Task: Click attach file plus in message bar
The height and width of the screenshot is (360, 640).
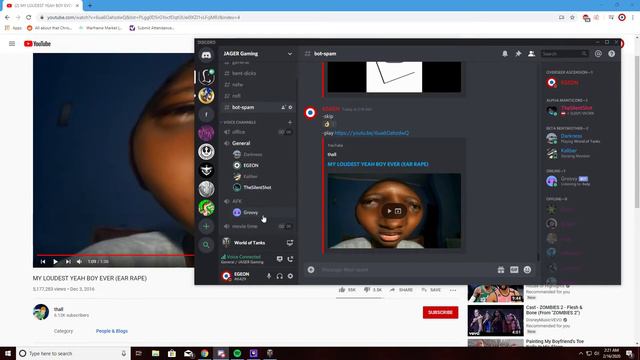Action: pyautogui.click(x=311, y=270)
